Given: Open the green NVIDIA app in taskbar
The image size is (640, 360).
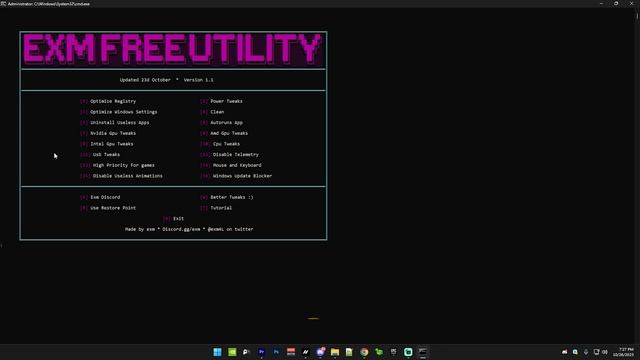Looking at the screenshot, I should click(x=232, y=352).
